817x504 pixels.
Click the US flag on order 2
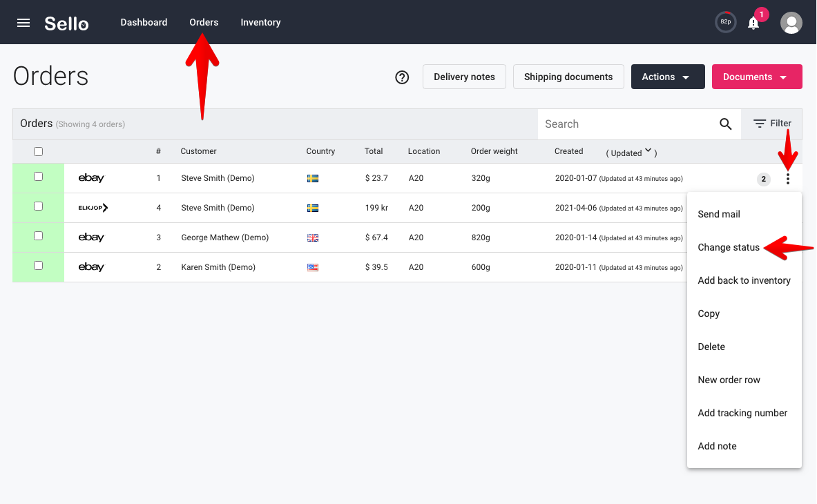click(x=313, y=268)
